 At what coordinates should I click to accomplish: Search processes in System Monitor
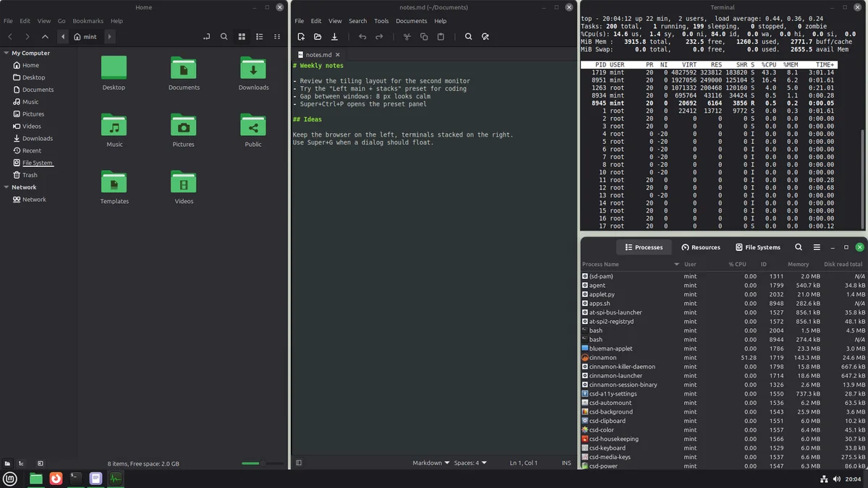799,247
